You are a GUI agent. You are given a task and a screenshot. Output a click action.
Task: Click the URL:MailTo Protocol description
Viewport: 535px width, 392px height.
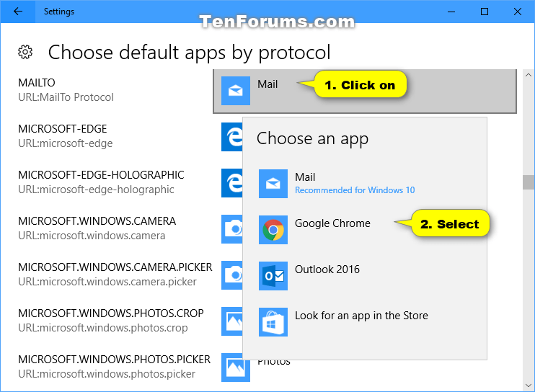click(66, 97)
